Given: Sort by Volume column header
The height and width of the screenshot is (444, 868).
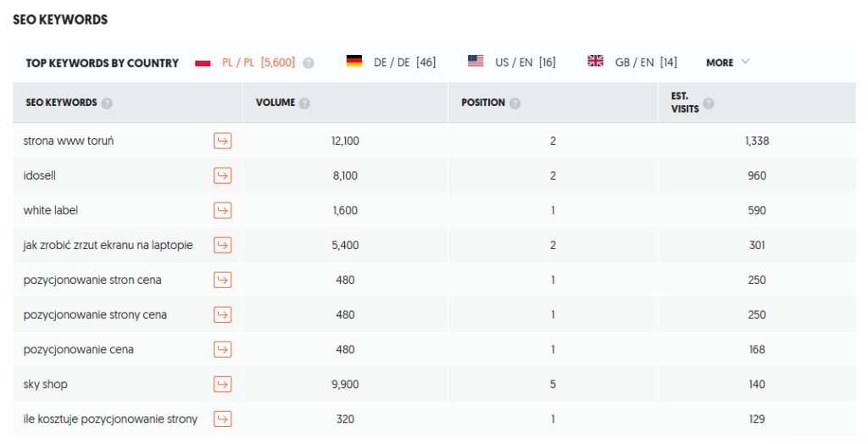Looking at the screenshot, I should (275, 103).
